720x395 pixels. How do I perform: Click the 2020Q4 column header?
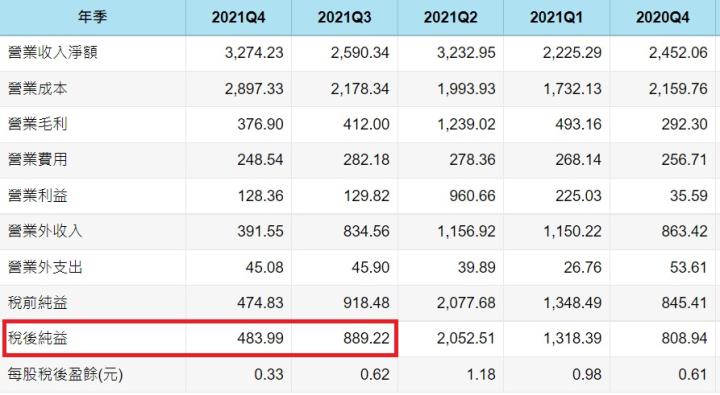[x=663, y=17]
